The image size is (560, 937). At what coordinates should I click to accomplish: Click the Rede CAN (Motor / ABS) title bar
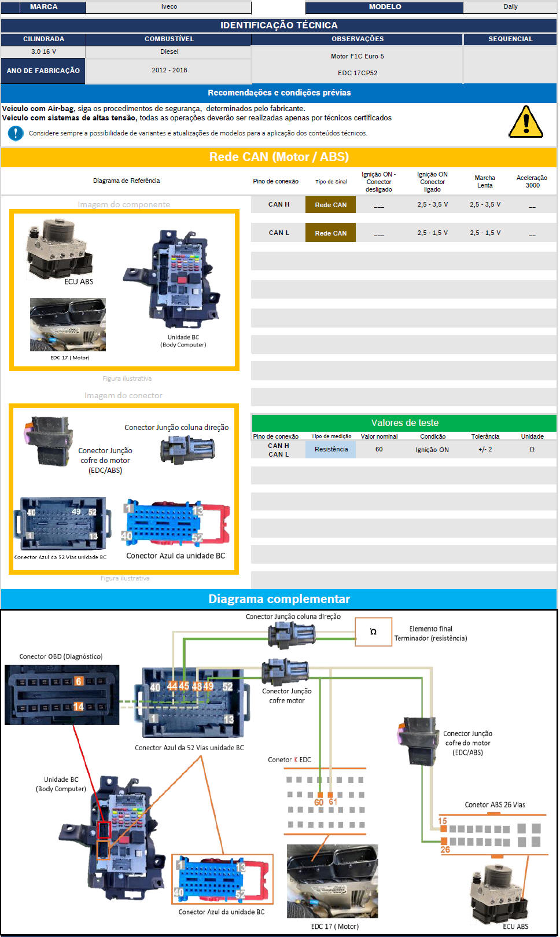click(x=279, y=157)
